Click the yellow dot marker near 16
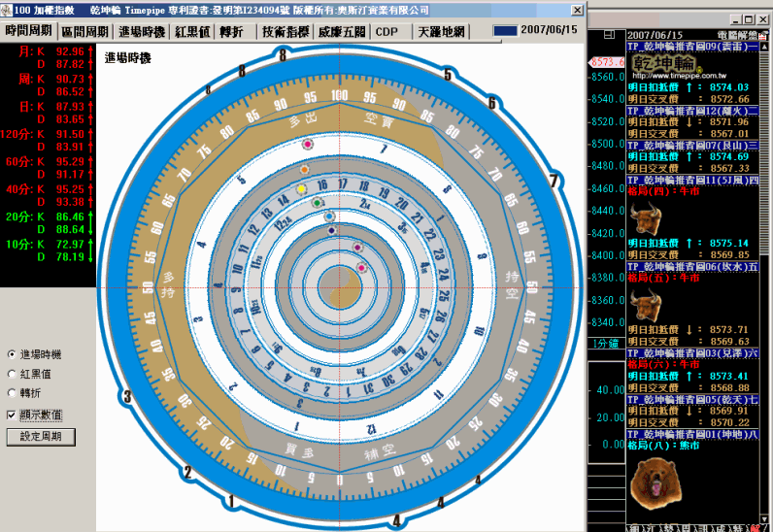This screenshot has width=773, height=532. click(x=301, y=189)
